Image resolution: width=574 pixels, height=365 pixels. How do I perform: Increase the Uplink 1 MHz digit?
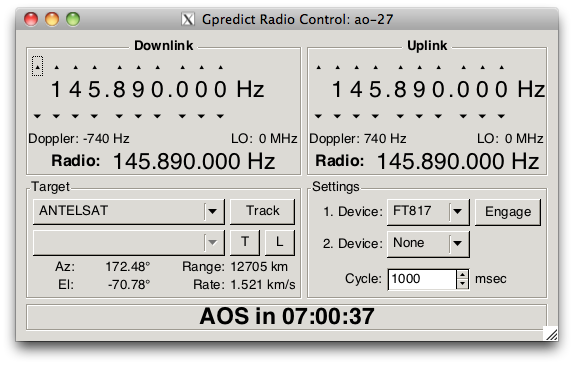[x=376, y=67]
